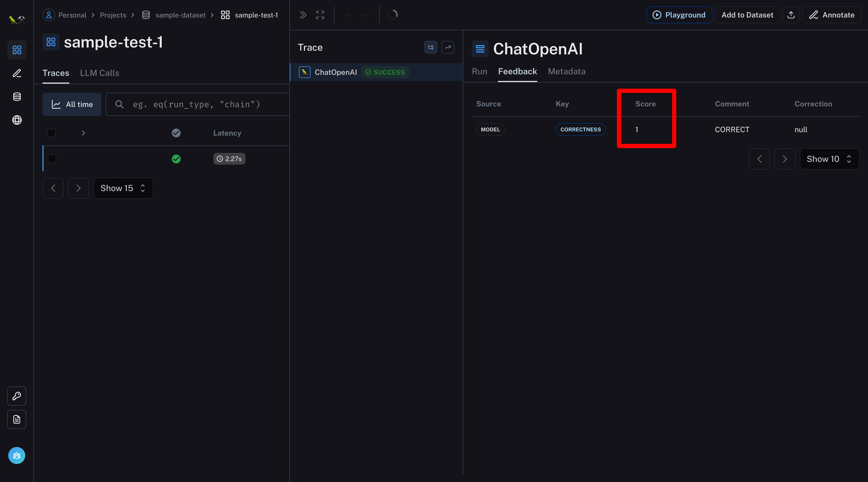
Task: Open the Projects grid icon in sidebar
Action: pos(17,50)
